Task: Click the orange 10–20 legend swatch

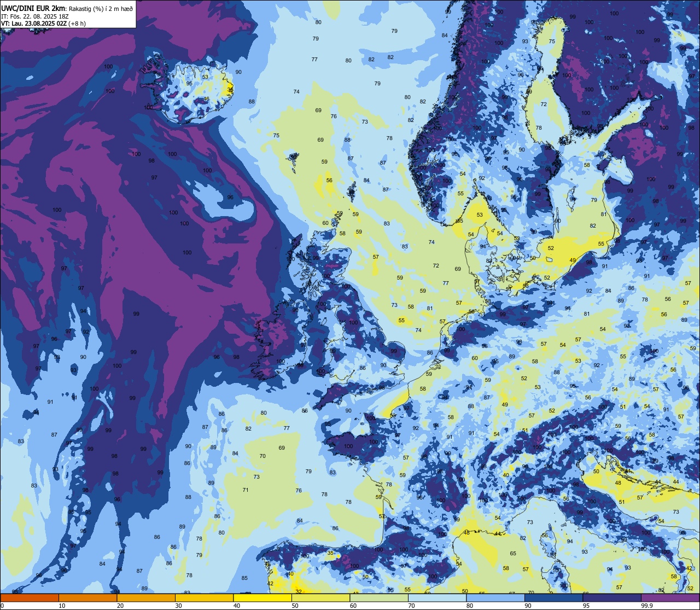Action: tap(87, 597)
